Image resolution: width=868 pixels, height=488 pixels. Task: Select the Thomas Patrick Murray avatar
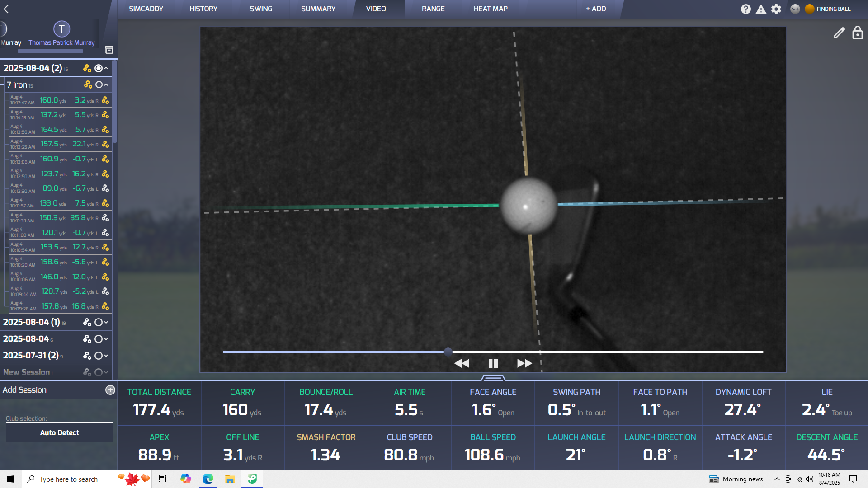click(x=61, y=29)
